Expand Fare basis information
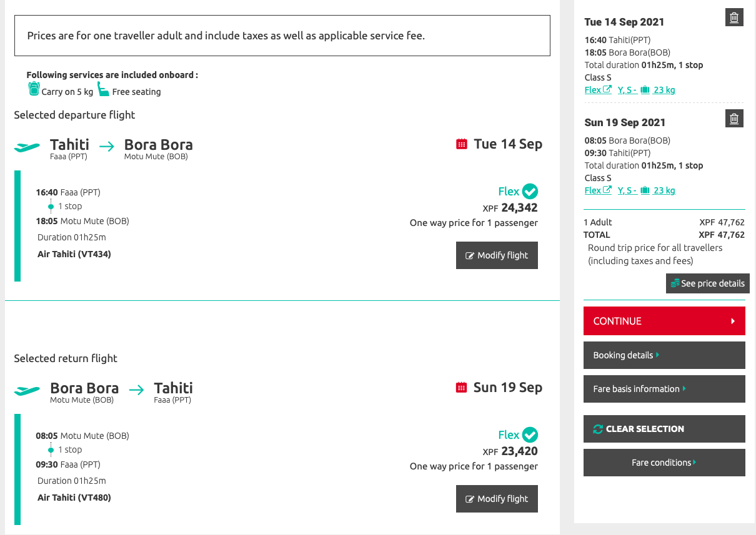The height and width of the screenshot is (535, 756). (664, 389)
